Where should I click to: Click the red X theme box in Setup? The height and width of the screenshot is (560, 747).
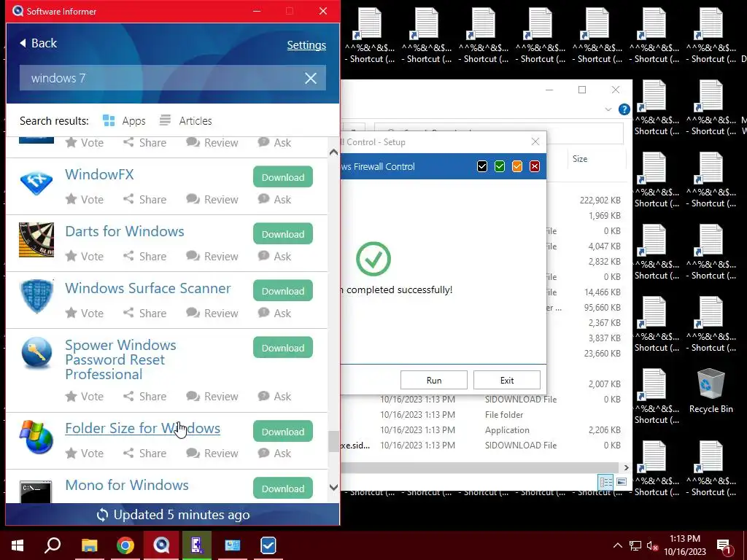(x=535, y=166)
